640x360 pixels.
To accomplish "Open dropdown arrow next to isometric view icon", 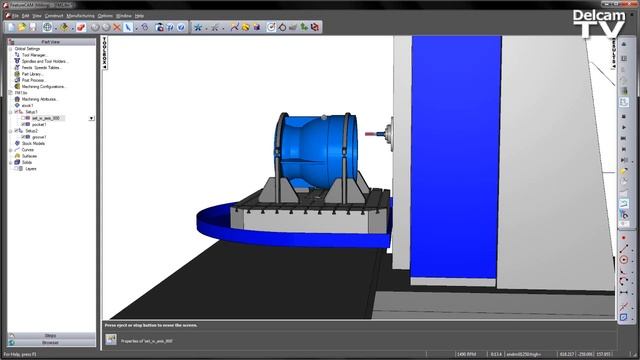I will 72,28.
